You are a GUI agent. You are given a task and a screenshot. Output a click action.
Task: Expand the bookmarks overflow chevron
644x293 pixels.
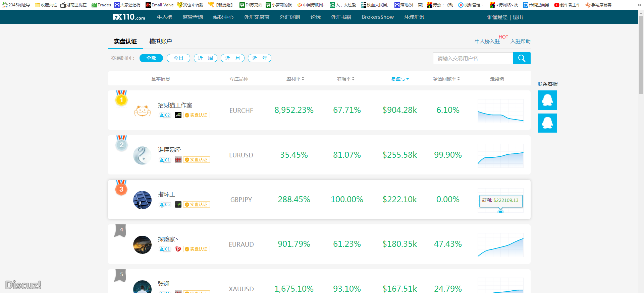click(x=640, y=5)
